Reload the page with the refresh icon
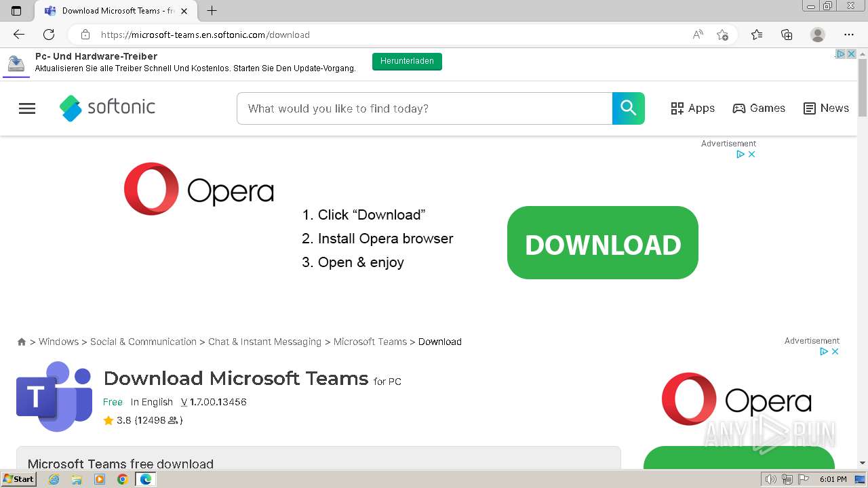The image size is (868, 488). (x=49, y=35)
